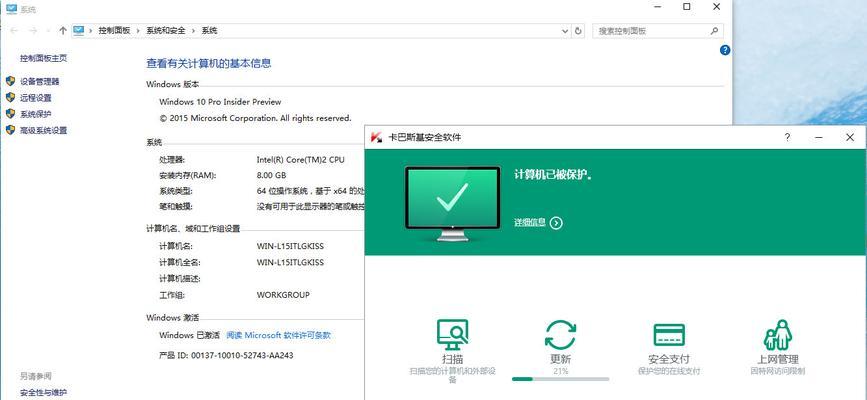Open 远程设置 link
Image resolution: width=867 pixels, height=400 pixels.
pyautogui.click(x=35, y=98)
